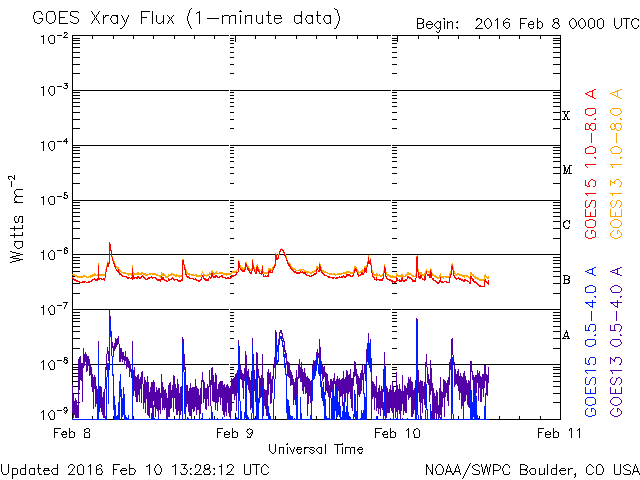640x480 pixels.
Task: Click the 10^-6 y-axis tick label
Action: coord(54,255)
